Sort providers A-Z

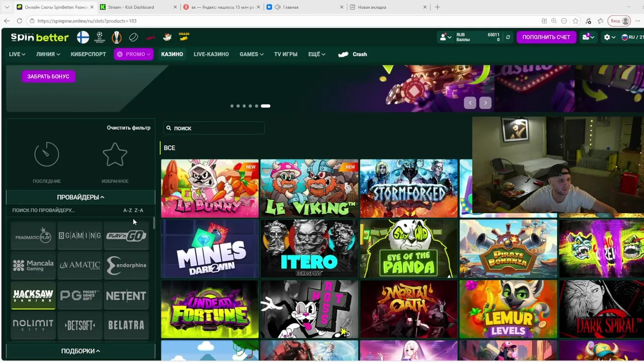click(127, 210)
